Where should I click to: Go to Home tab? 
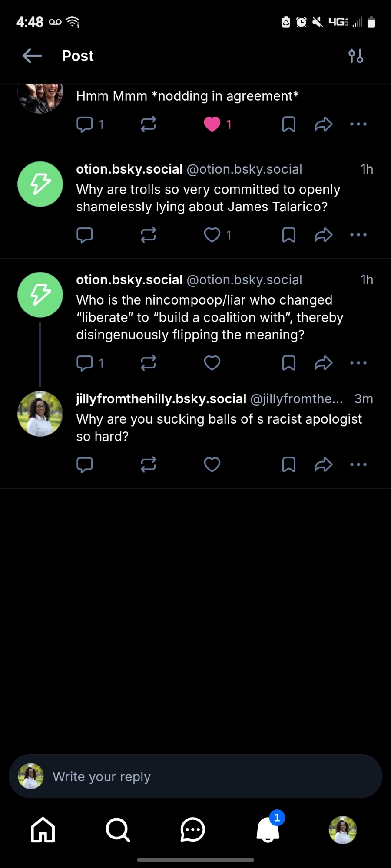point(43,830)
